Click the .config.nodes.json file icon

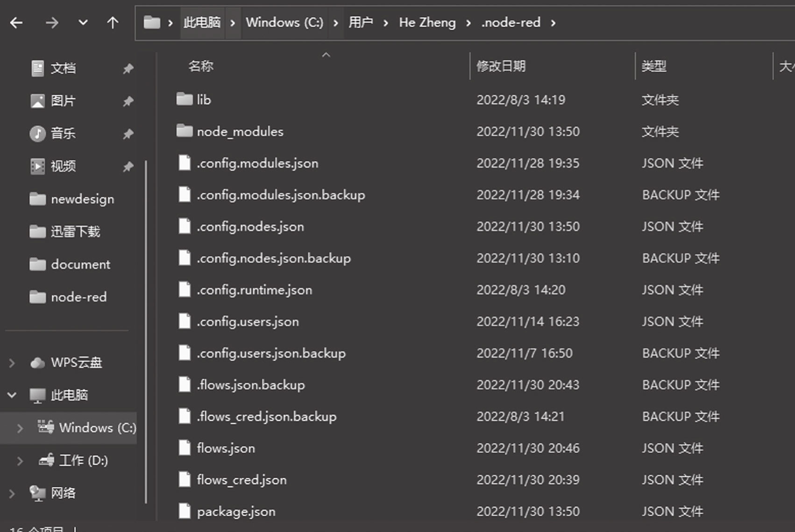click(185, 226)
